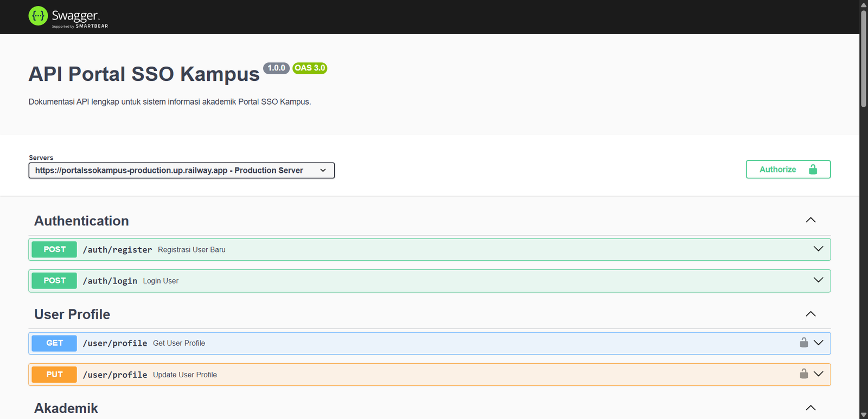Click the Akademik tag heading
The height and width of the screenshot is (419, 868).
point(66,408)
